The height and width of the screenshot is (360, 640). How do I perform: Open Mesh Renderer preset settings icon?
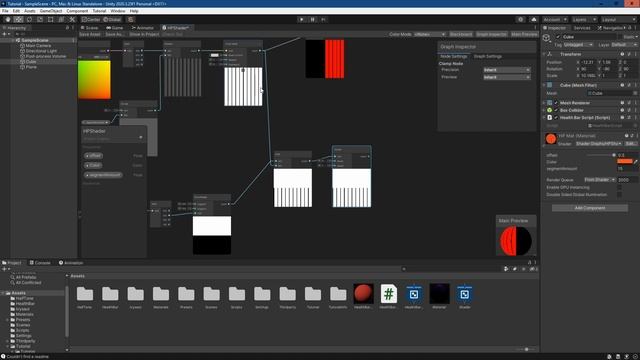[x=629, y=103]
